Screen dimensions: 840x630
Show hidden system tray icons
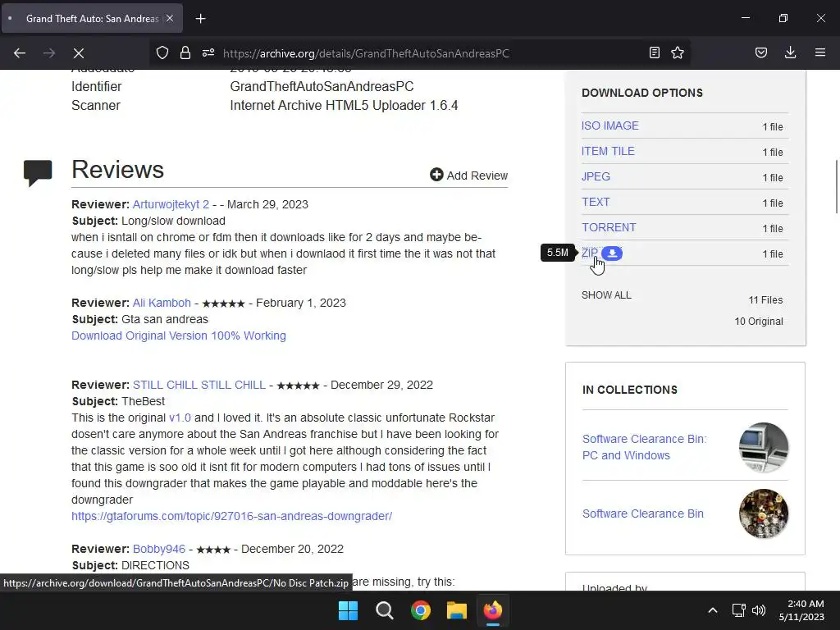pyautogui.click(x=713, y=610)
